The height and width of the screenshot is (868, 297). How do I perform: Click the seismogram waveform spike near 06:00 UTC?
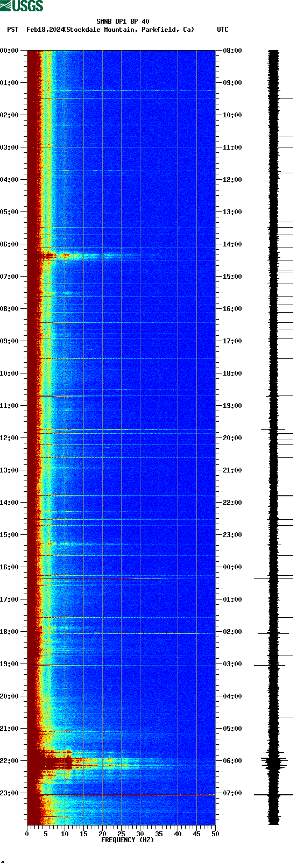(274, 762)
